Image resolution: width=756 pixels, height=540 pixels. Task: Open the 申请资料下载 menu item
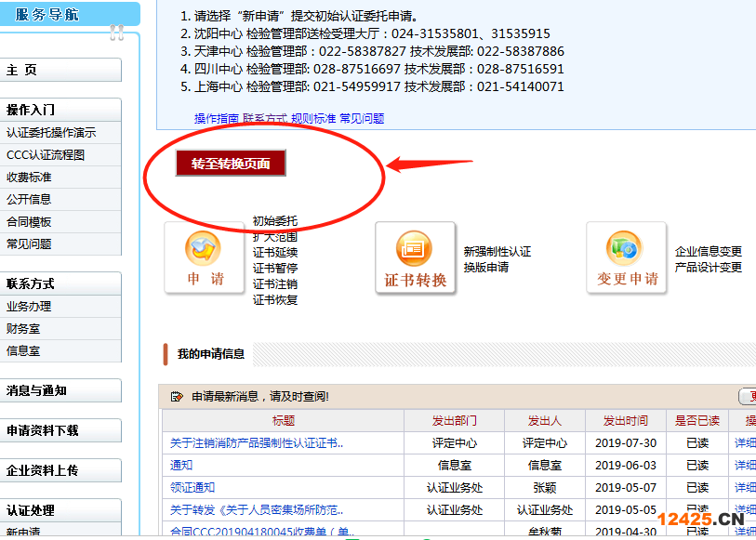[60, 431]
